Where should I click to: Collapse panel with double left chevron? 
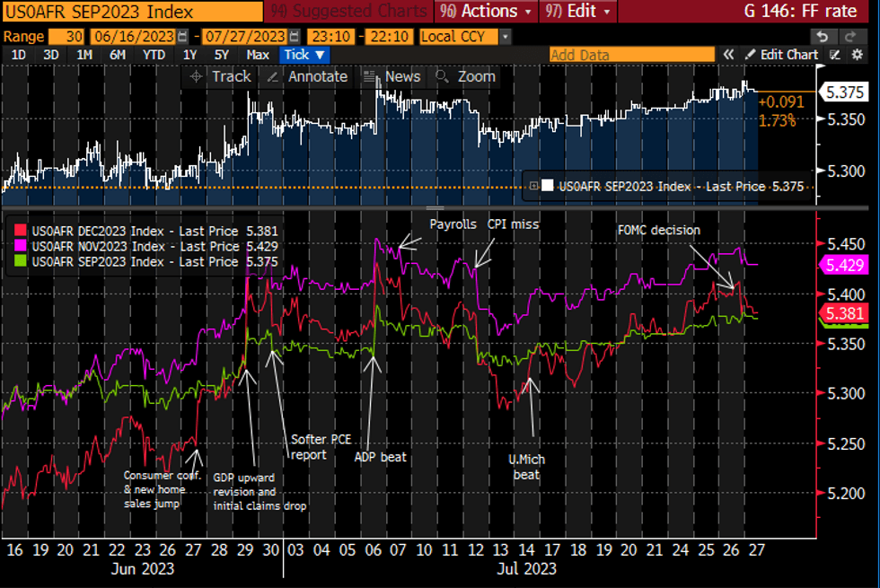click(729, 55)
